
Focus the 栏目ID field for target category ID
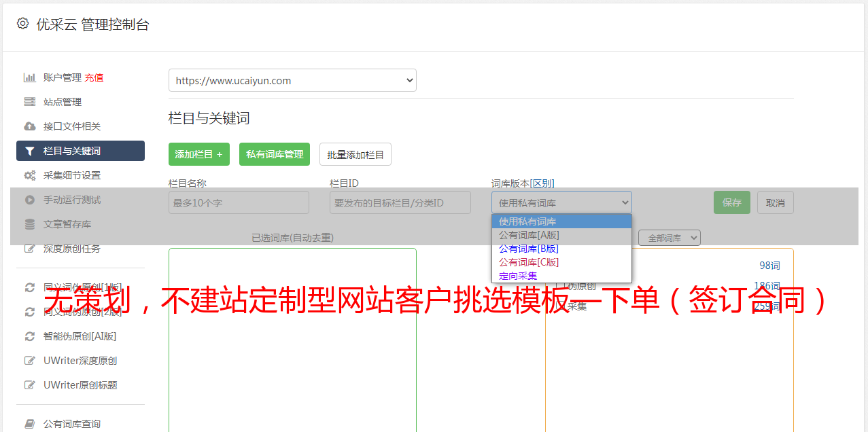point(400,202)
